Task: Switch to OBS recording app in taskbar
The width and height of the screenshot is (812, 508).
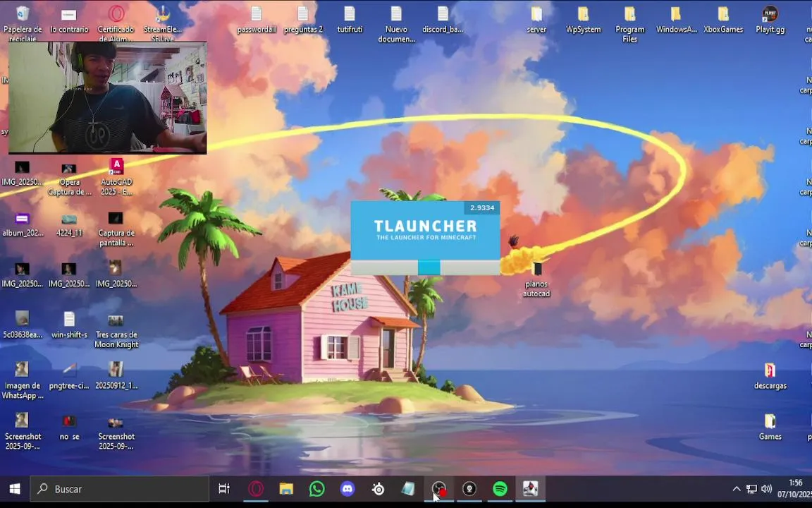Action: point(438,489)
